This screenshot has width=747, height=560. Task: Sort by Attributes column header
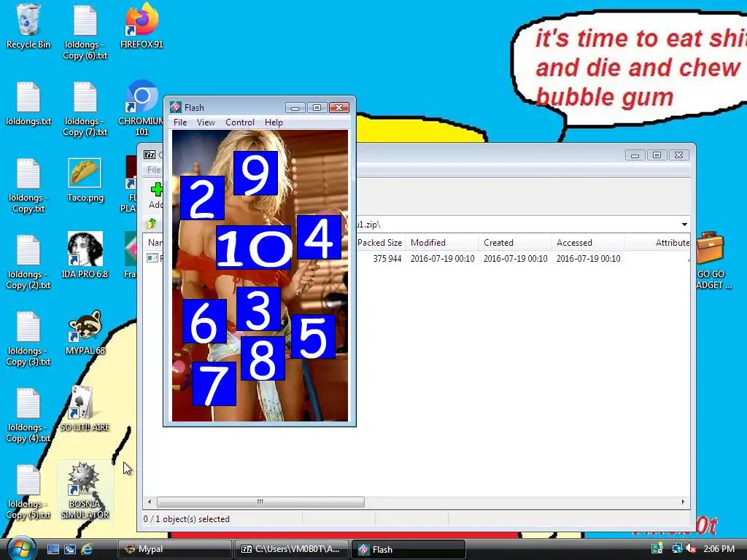pyautogui.click(x=657, y=242)
